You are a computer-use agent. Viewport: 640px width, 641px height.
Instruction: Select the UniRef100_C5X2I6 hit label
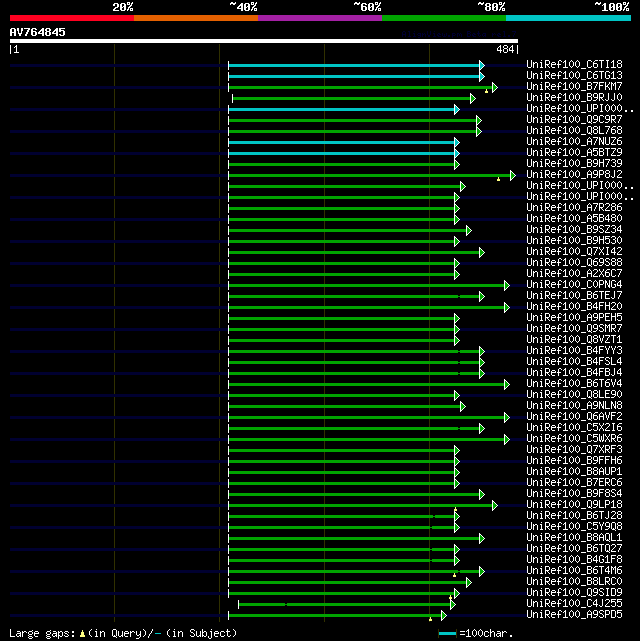point(574,428)
